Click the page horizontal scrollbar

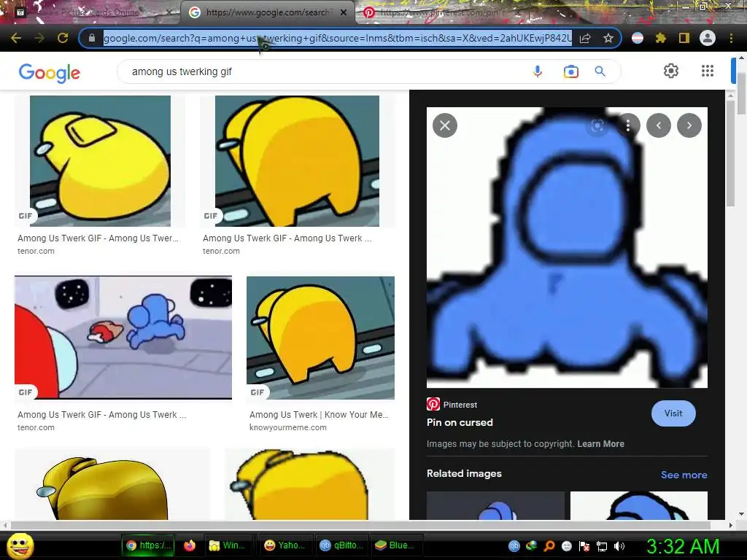(x=360, y=525)
